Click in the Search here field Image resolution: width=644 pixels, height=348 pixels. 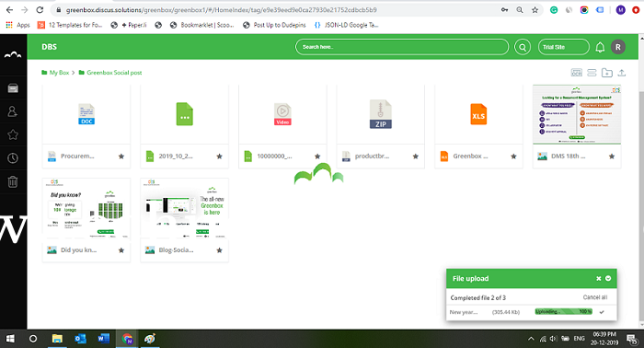tap(402, 47)
